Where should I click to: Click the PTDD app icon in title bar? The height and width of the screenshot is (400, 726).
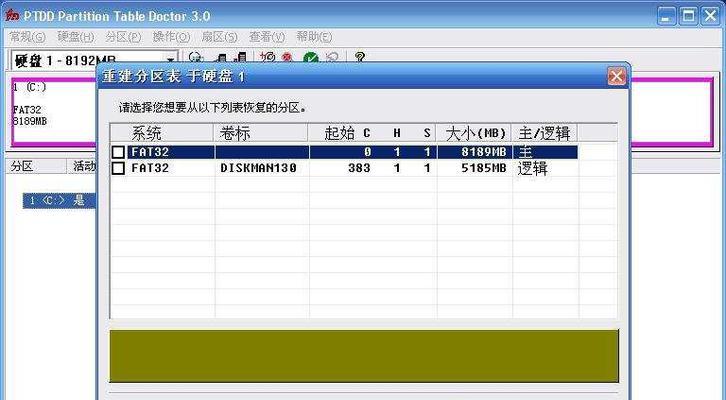pyautogui.click(x=12, y=16)
